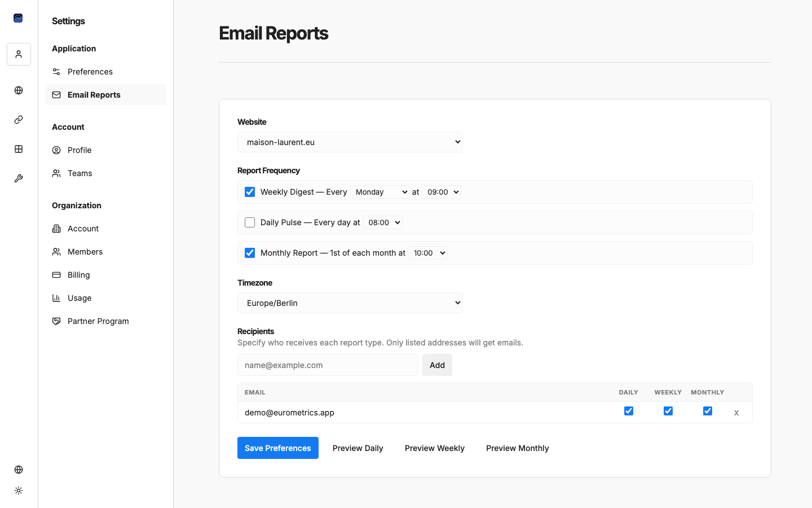The image size is (812, 508).
Task: Click Preview Monthly
Action: tap(518, 448)
